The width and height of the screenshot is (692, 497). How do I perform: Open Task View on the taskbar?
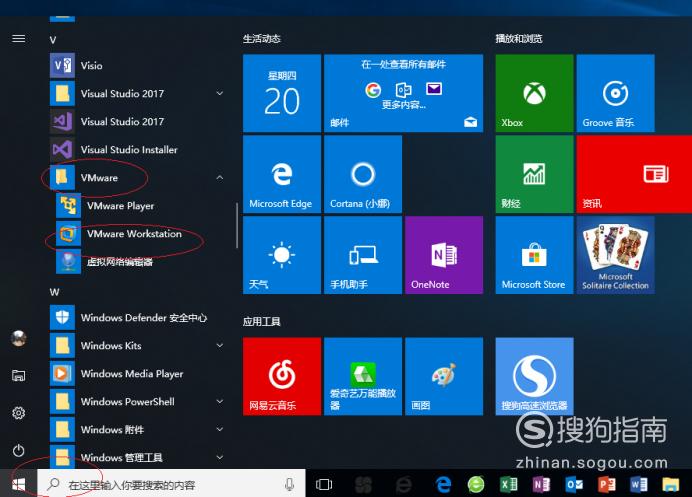pos(324,484)
